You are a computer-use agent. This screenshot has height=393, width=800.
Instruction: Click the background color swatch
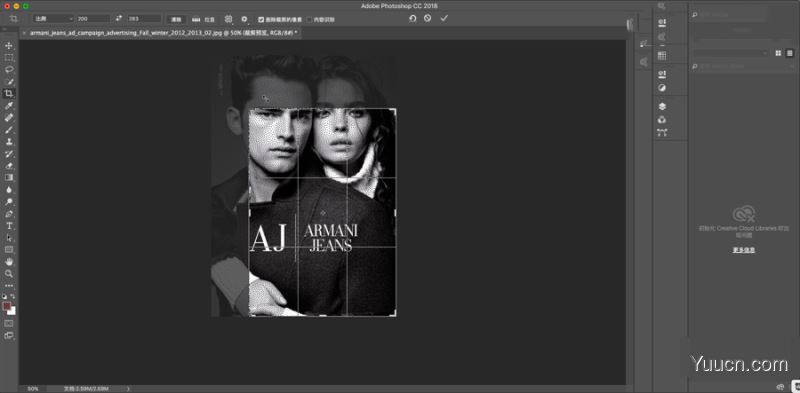click(x=12, y=311)
